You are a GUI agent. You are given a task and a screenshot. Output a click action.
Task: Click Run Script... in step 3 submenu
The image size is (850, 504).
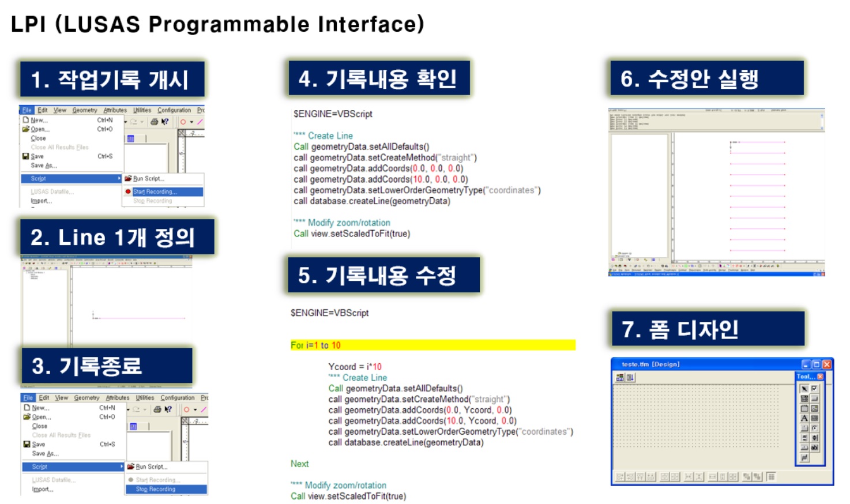click(x=151, y=467)
